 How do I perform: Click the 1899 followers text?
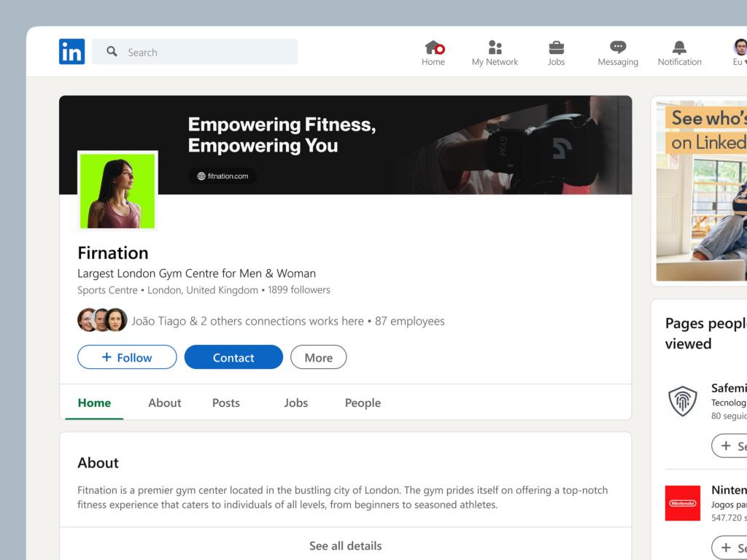pyautogui.click(x=298, y=290)
